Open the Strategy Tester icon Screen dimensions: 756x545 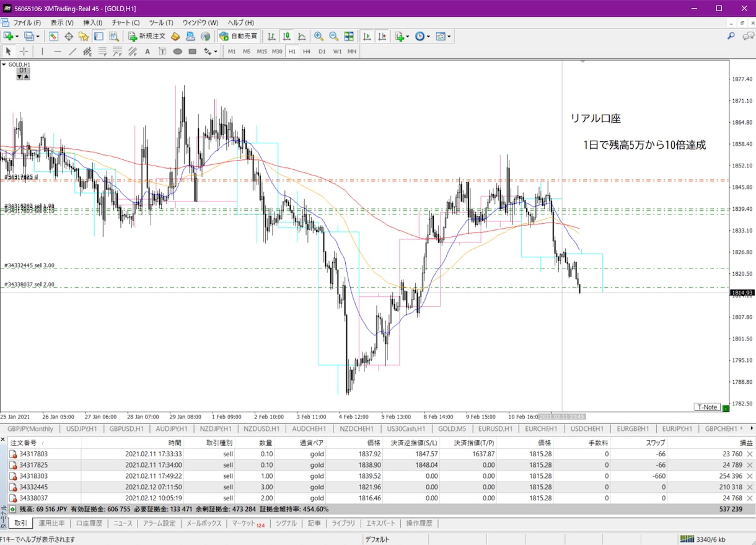coord(114,37)
